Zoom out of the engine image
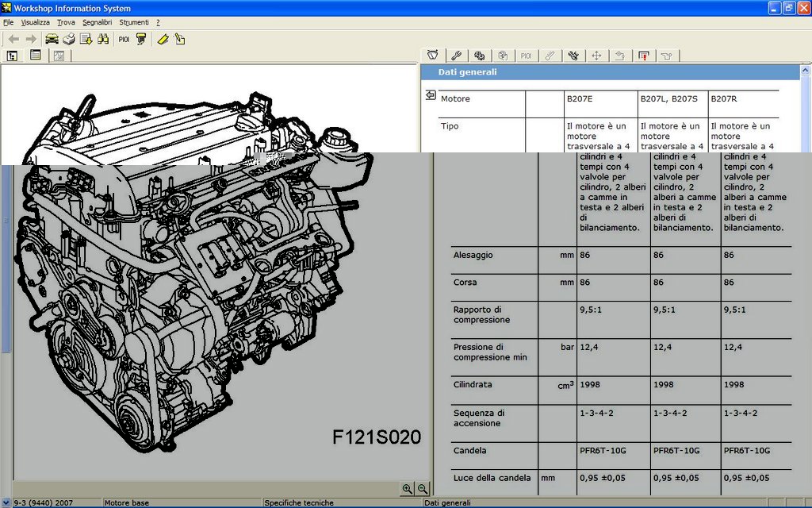 click(x=423, y=488)
